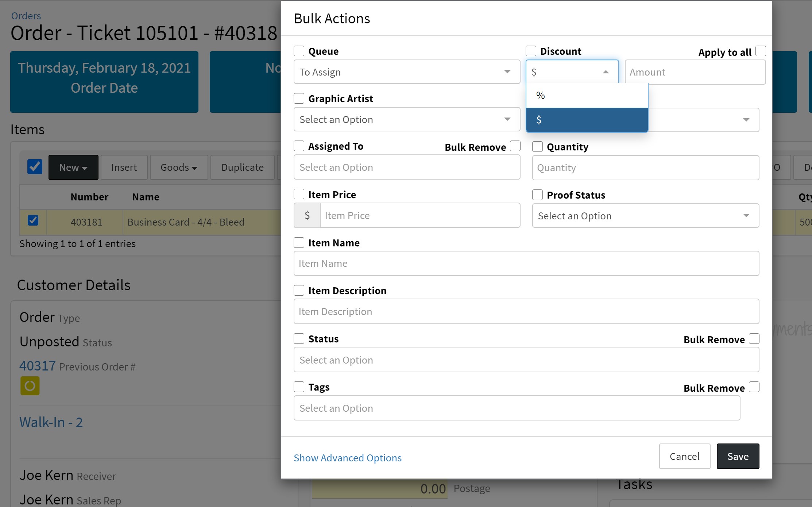Click the discount Amount input field
This screenshot has height=507, width=812.
click(x=695, y=72)
